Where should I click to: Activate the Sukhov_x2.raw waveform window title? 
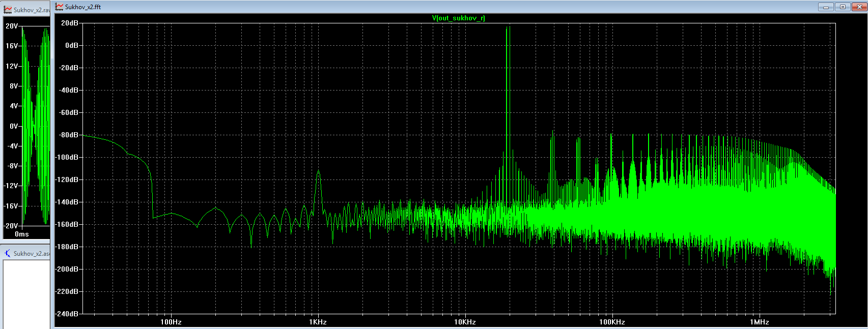coord(32,10)
